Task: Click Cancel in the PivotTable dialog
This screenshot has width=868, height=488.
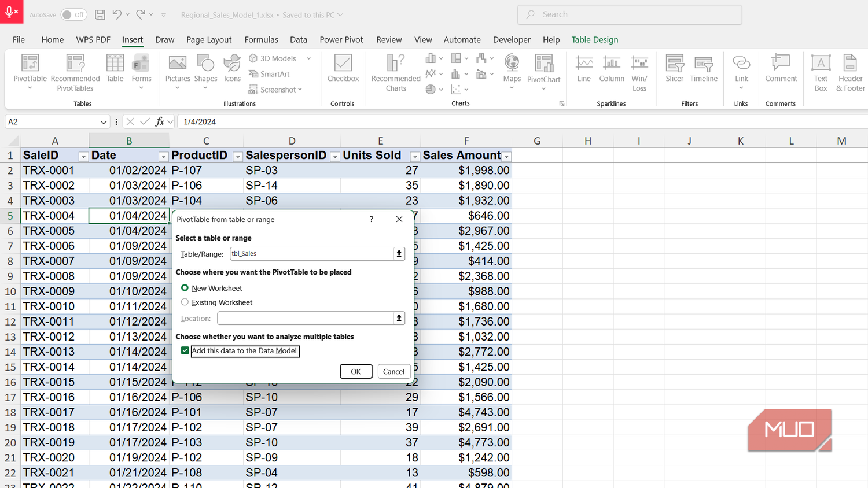Action: 393,371
